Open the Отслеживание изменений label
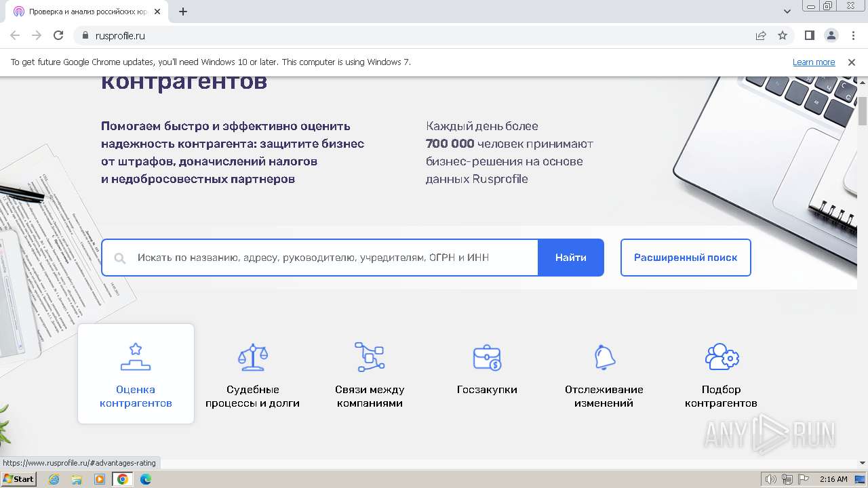Image resolution: width=868 pixels, height=488 pixels. click(604, 396)
